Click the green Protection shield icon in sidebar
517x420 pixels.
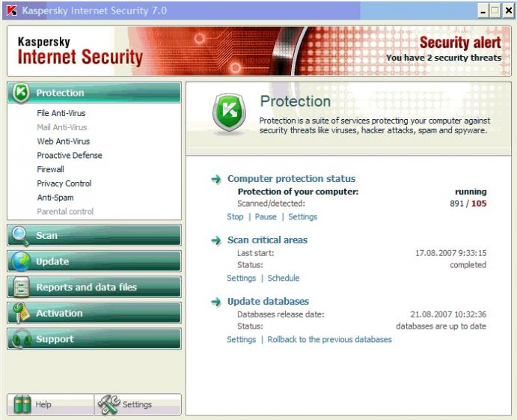pos(22,92)
